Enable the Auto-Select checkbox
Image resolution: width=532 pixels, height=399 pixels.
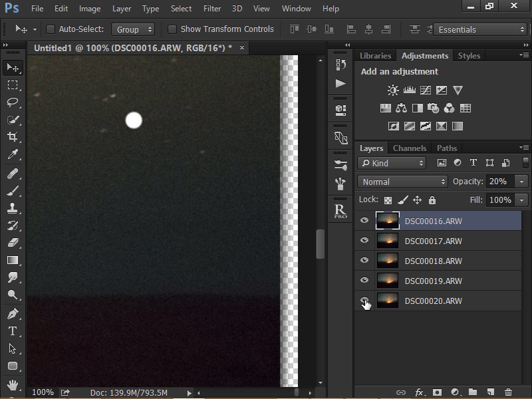[51, 29]
